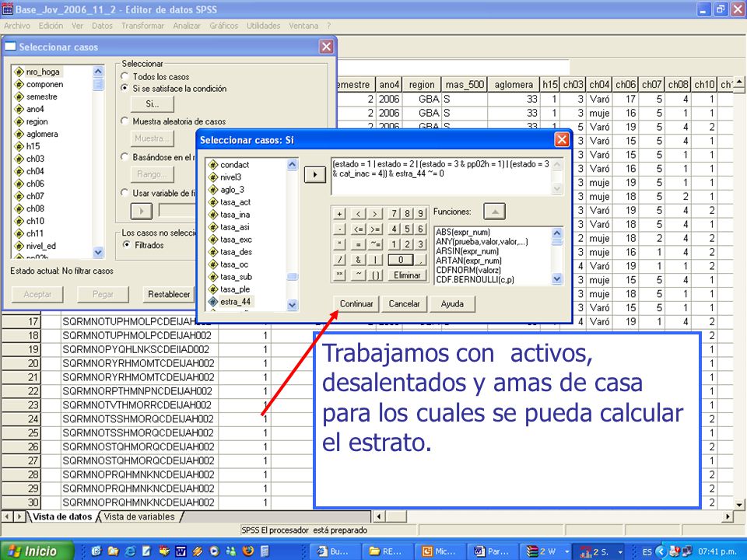Open the folder icon in quick launch
747x560 pixels.
(x=113, y=551)
